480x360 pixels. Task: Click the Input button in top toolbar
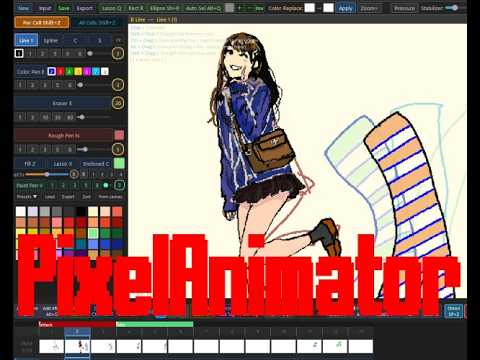45,8
